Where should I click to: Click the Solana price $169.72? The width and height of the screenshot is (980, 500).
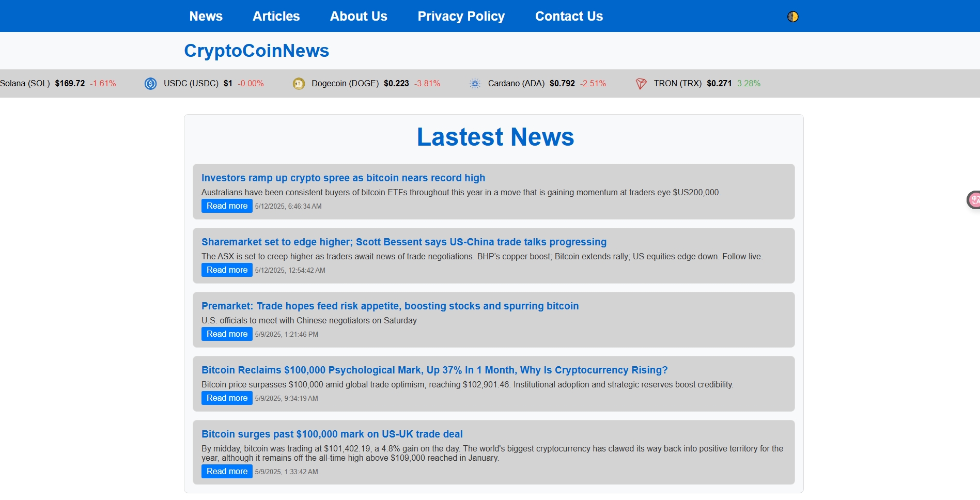point(70,83)
